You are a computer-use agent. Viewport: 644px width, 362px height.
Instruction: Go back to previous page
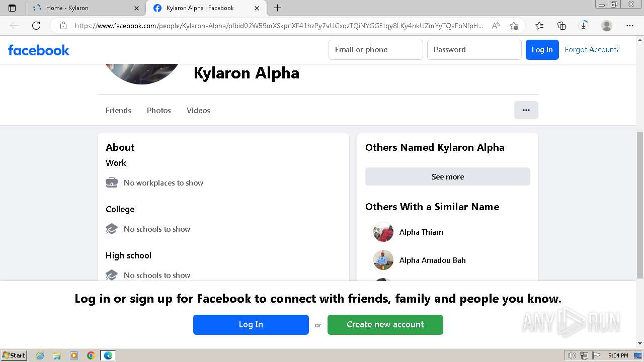click(x=14, y=26)
